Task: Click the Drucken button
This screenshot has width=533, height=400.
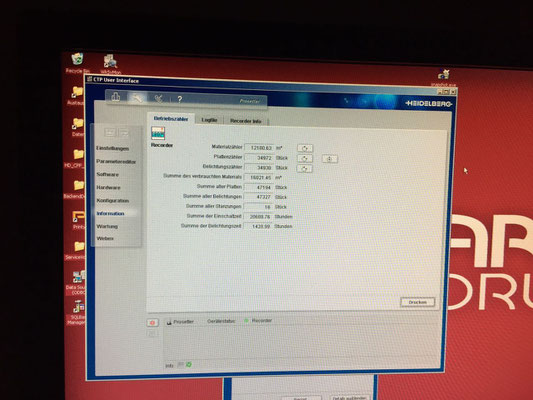Action: (x=417, y=302)
